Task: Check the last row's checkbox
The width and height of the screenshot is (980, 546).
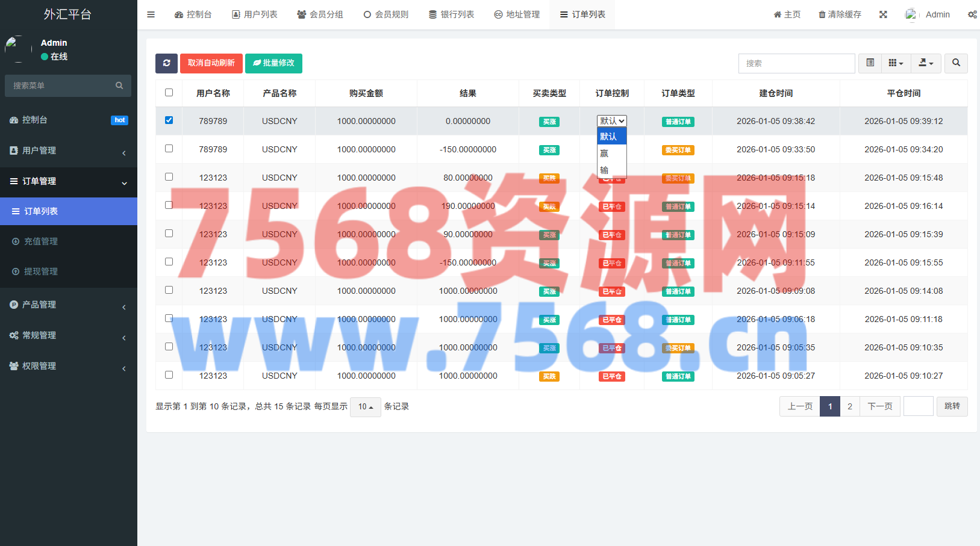Action: (x=169, y=375)
